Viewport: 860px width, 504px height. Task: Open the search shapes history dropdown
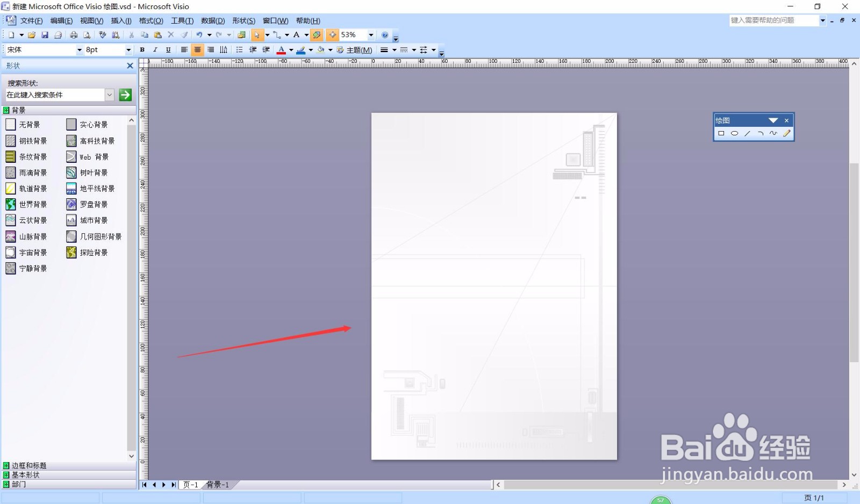pos(110,95)
